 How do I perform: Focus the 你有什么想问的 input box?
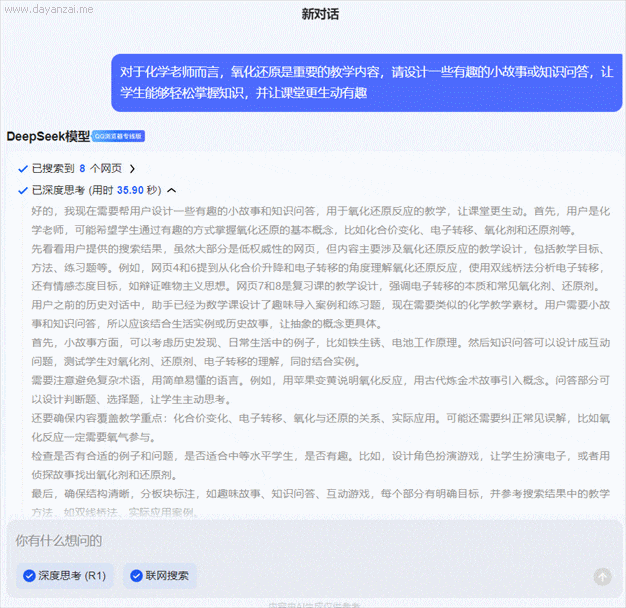click(300, 541)
